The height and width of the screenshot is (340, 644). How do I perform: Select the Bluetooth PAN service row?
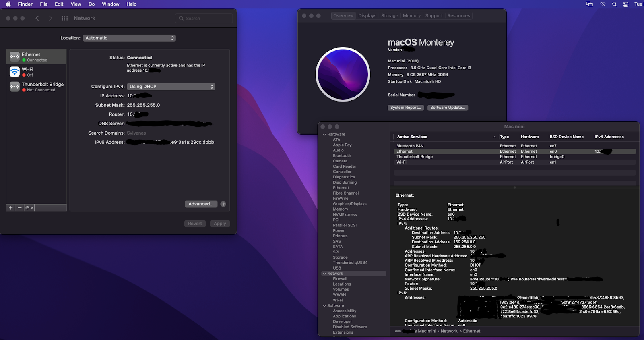pyautogui.click(x=514, y=146)
